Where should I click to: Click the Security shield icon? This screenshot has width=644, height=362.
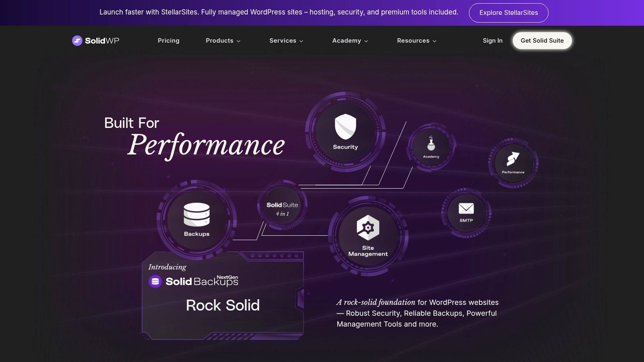345,127
